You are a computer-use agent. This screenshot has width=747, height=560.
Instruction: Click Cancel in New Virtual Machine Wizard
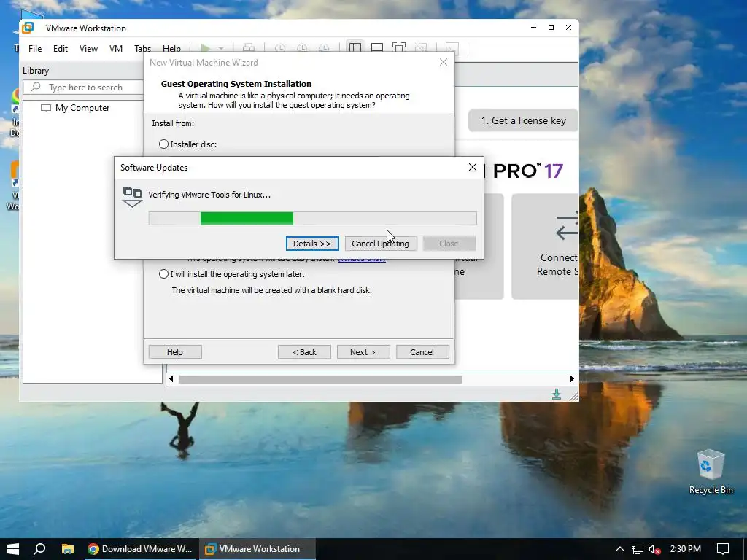point(422,352)
